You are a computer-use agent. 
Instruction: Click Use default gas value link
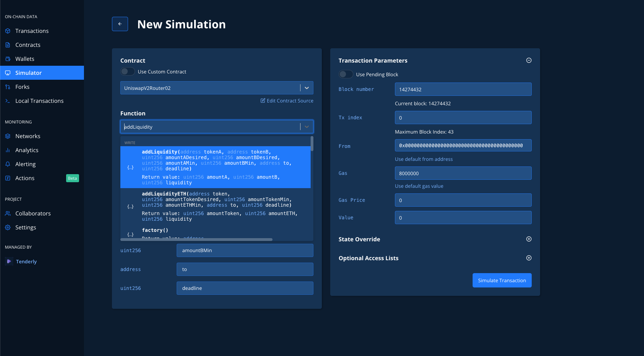point(419,186)
